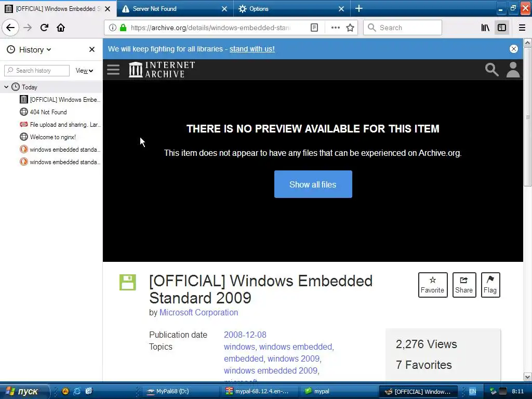Click the scrollbar up arrow
532x399 pixels.
528,43
